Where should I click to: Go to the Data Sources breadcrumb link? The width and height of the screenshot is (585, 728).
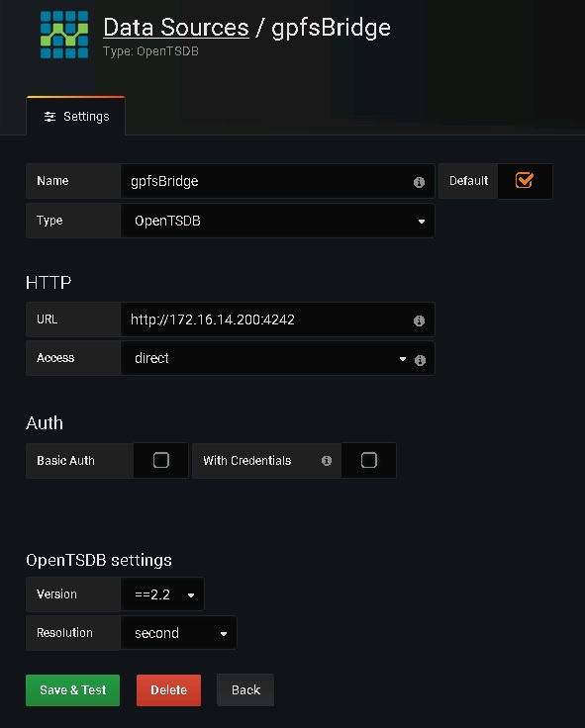point(176,28)
